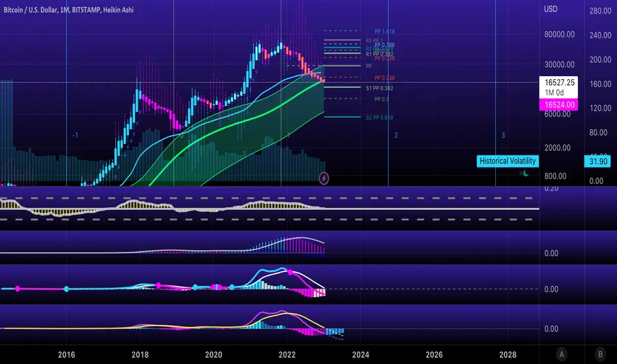
Task: Toggle the B scale button
Action: coord(600,355)
